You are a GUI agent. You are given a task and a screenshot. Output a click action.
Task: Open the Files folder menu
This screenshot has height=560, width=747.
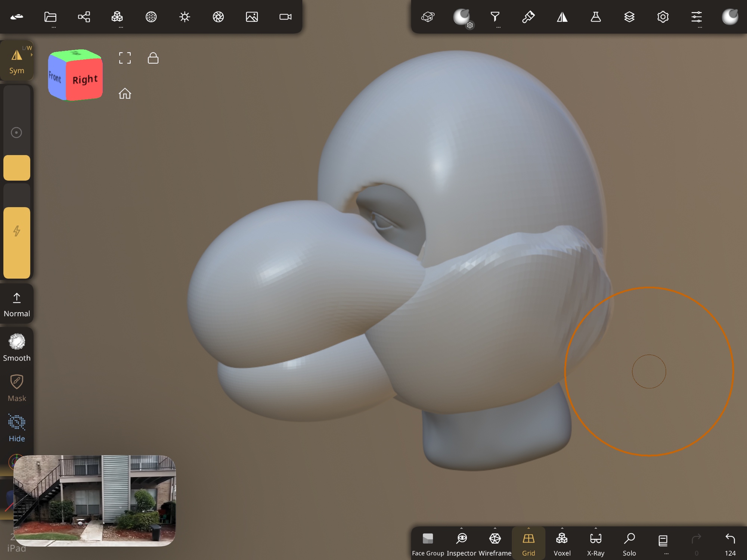tap(50, 17)
